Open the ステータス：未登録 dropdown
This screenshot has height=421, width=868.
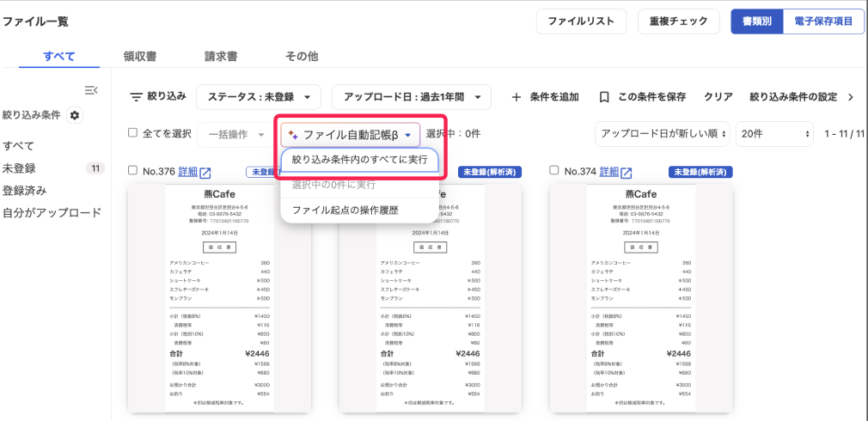pos(259,97)
